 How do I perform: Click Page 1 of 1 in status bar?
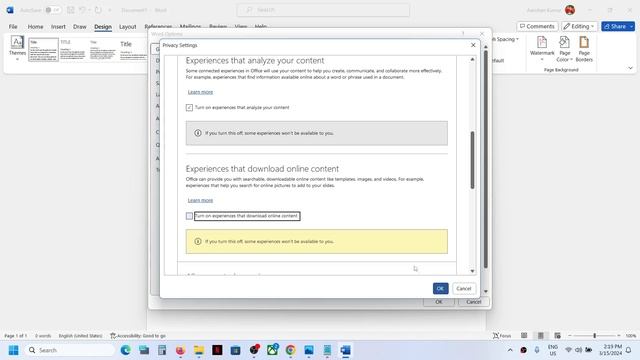[x=16, y=336]
